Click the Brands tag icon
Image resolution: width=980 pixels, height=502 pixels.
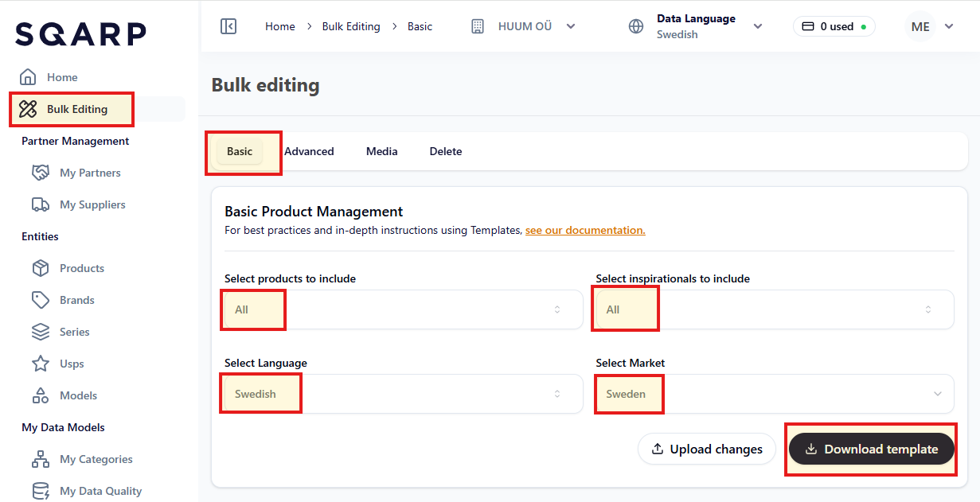[41, 300]
